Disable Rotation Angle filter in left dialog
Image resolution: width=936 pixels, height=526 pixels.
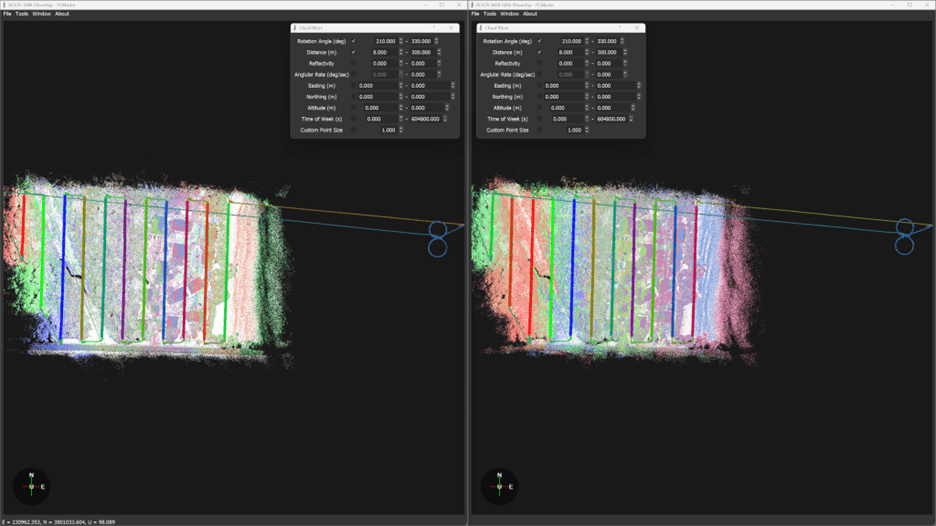pos(353,41)
